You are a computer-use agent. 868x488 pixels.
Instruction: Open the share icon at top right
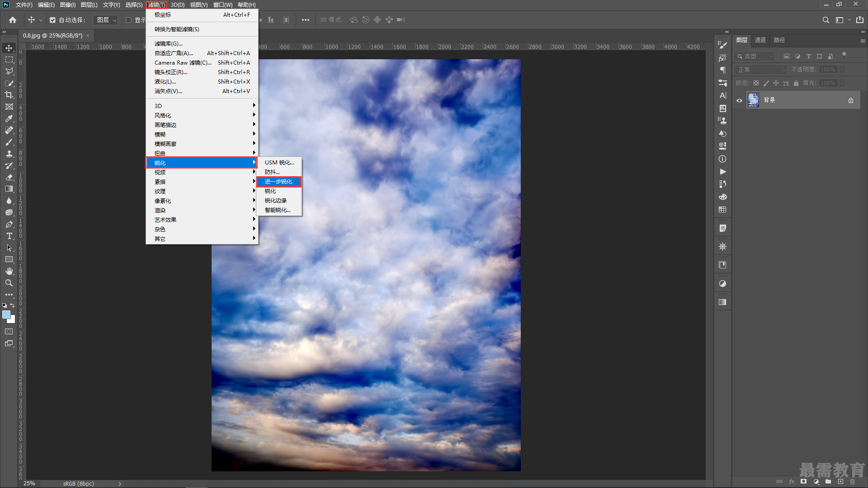(x=860, y=20)
